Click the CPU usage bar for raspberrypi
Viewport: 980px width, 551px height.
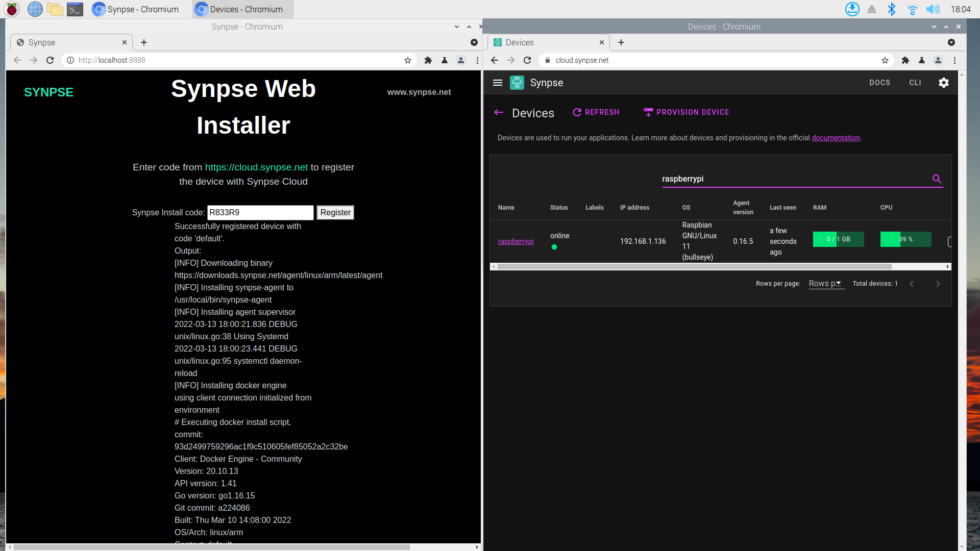coord(905,239)
